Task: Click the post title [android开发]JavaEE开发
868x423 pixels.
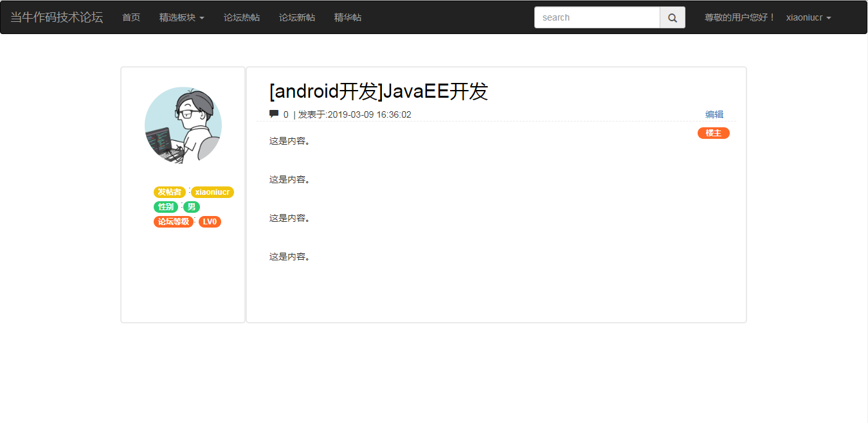Action: (x=379, y=91)
